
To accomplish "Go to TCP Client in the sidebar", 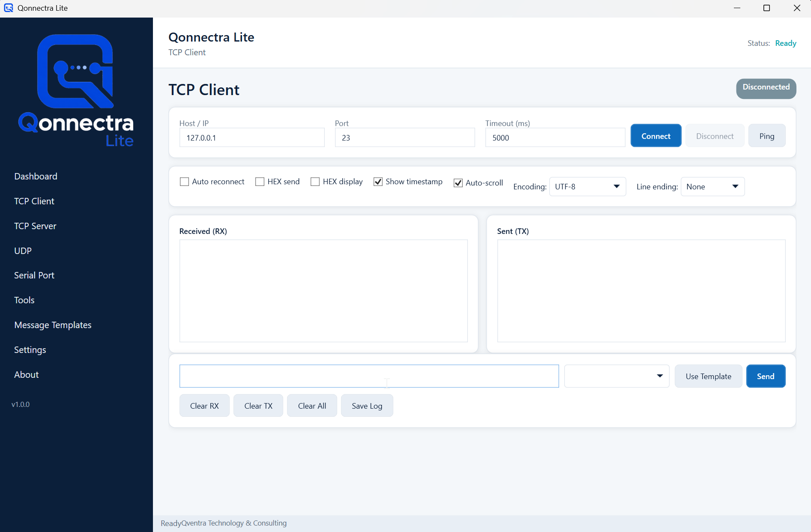I will (x=34, y=201).
